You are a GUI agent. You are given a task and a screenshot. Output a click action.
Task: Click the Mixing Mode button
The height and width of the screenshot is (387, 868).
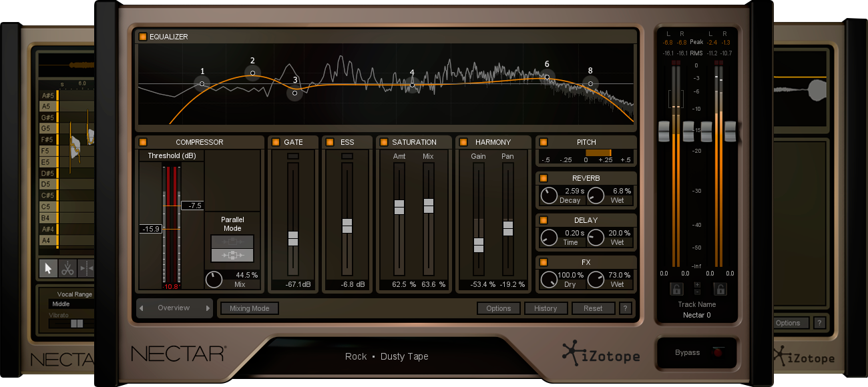250,308
